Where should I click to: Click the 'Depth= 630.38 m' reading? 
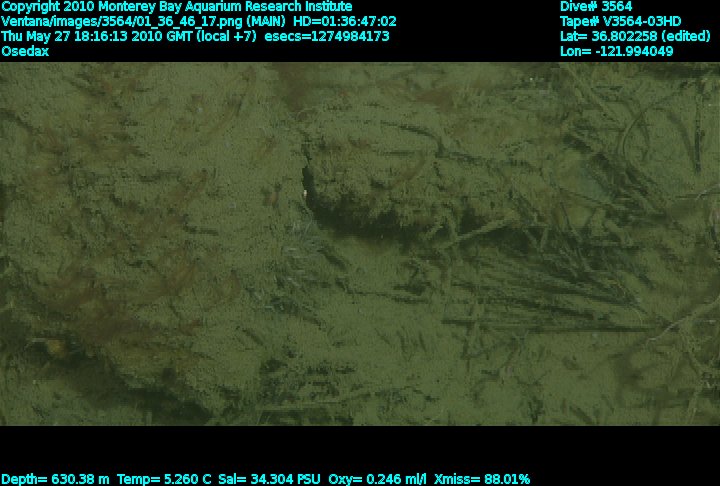[x=55, y=479]
